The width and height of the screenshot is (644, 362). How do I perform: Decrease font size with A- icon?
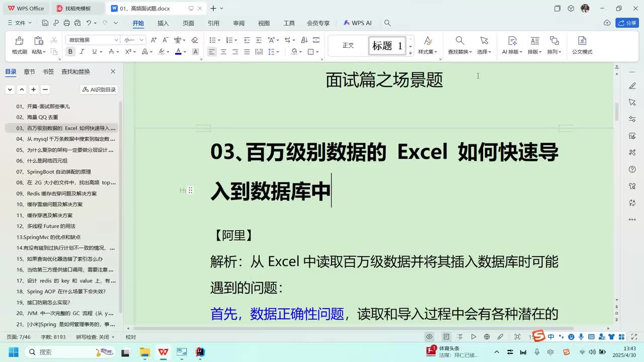point(166,40)
